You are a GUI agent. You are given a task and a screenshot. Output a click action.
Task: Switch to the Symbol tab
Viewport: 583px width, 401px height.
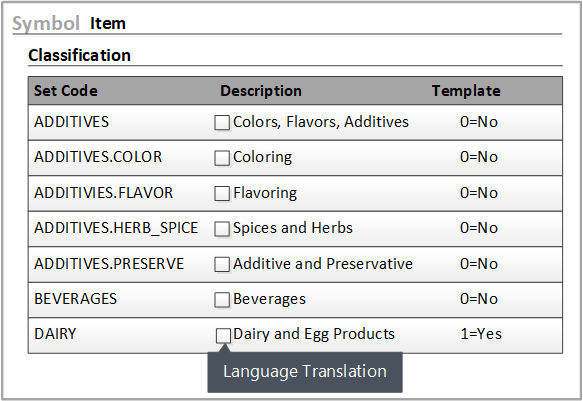(46, 23)
